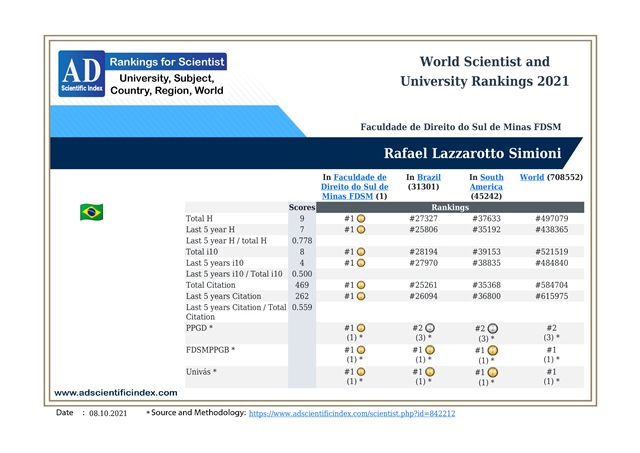Click the ratio value 0.778

(x=302, y=241)
